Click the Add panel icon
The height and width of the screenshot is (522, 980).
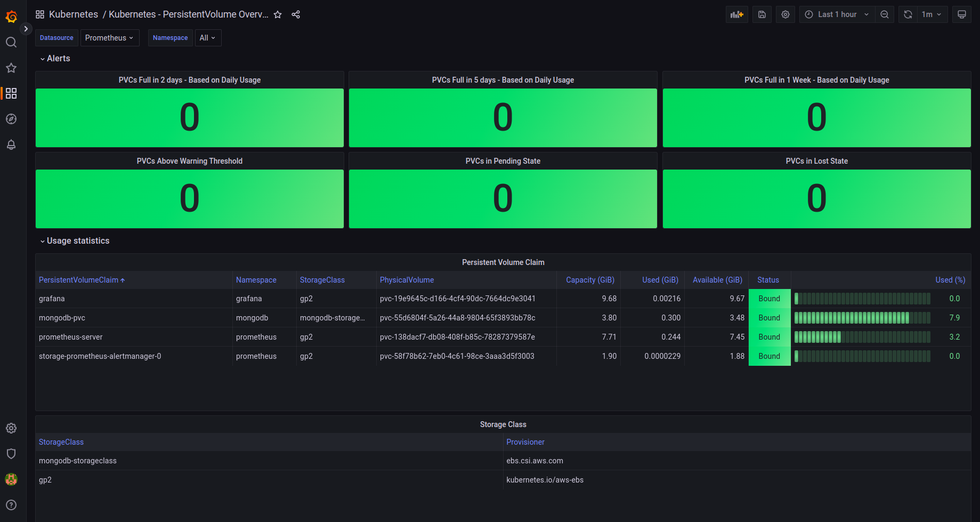pyautogui.click(x=736, y=14)
